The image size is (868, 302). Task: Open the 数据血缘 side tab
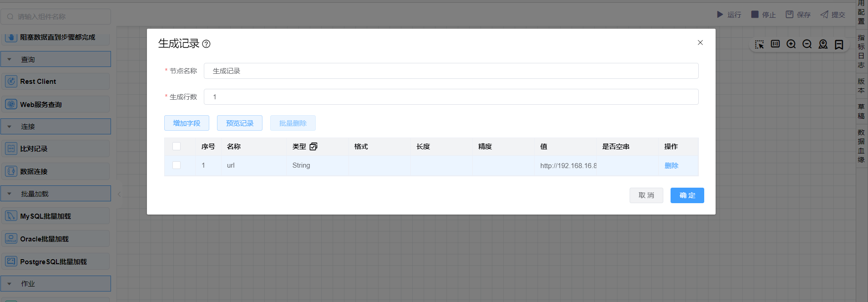point(861,146)
